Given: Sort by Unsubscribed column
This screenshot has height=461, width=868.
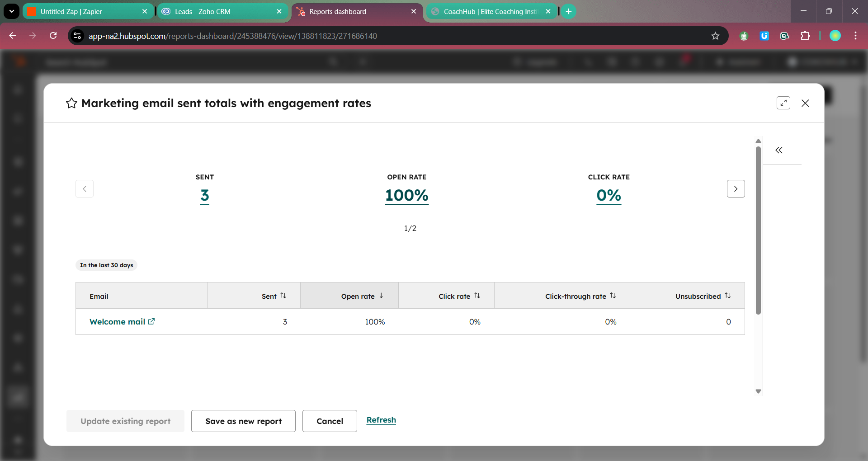Looking at the screenshot, I should tap(727, 296).
